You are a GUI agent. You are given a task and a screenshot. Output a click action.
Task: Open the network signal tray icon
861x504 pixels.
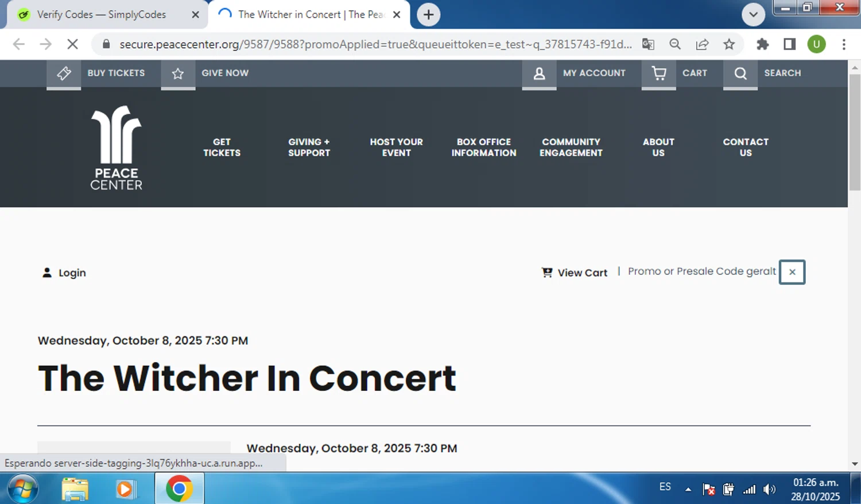click(749, 489)
